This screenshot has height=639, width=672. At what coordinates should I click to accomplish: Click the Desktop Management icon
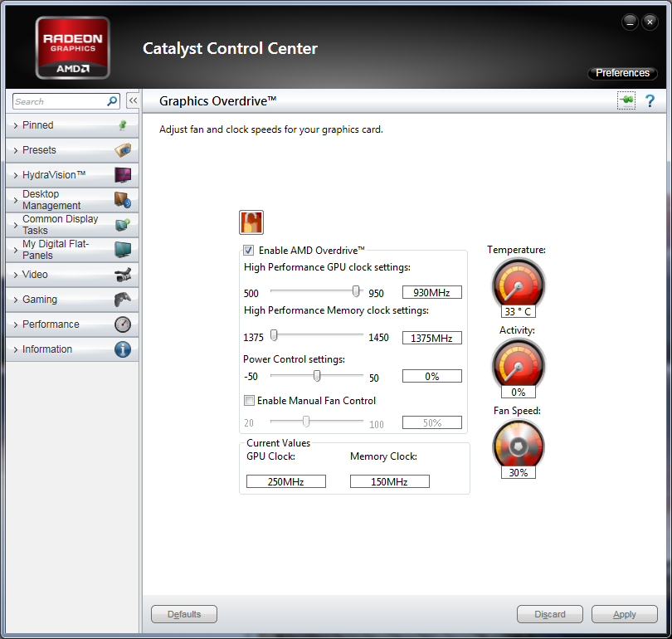[123, 200]
